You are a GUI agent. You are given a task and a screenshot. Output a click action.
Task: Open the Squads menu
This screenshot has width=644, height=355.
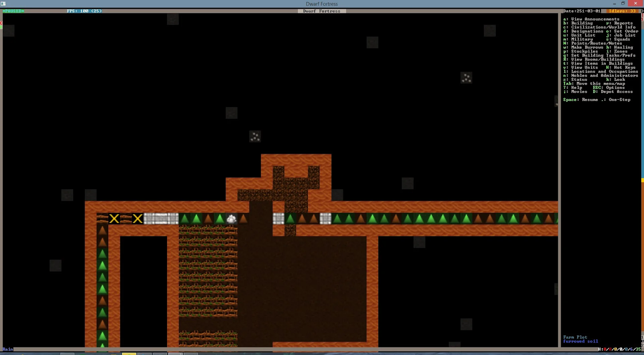pyautogui.click(x=618, y=39)
